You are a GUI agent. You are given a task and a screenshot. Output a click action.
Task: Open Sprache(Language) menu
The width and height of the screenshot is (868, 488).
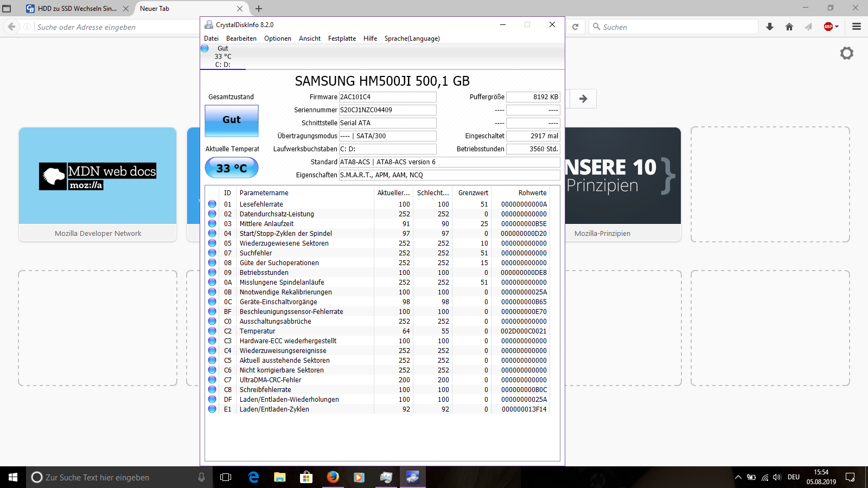tap(412, 38)
